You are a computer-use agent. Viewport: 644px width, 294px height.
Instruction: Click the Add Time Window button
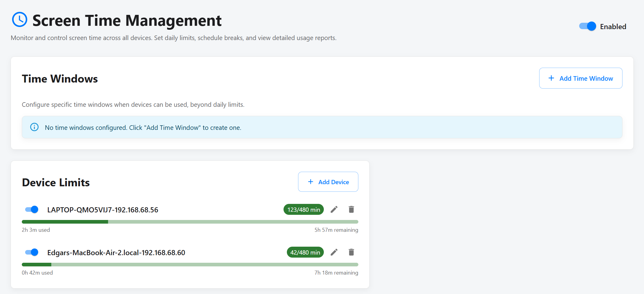[x=581, y=78]
